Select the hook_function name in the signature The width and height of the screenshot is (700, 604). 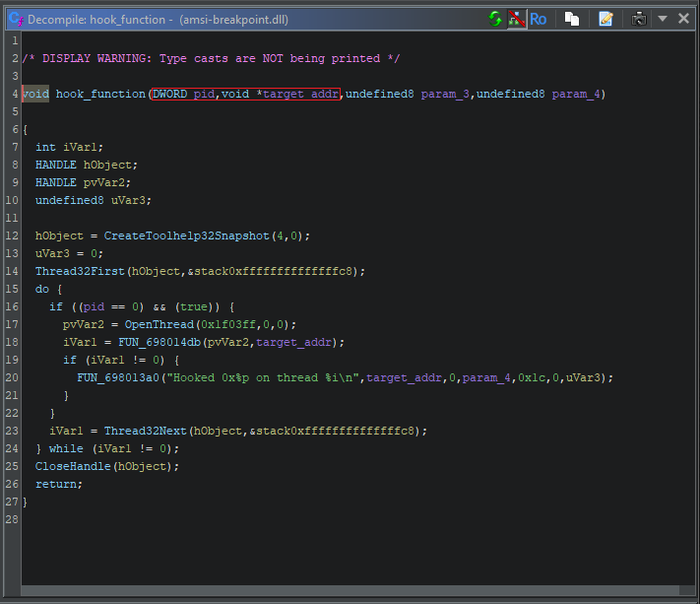coord(100,94)
